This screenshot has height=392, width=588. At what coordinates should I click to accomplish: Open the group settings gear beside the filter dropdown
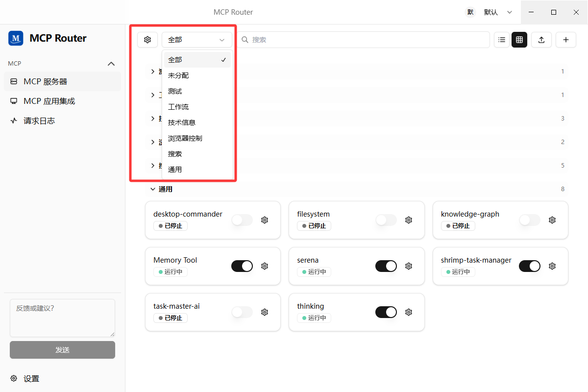(x=147, y=40)
